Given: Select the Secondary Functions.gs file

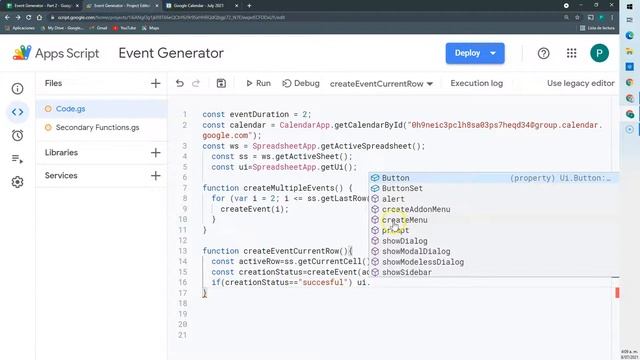Looking at the screenshot, I should coord(101,127).
